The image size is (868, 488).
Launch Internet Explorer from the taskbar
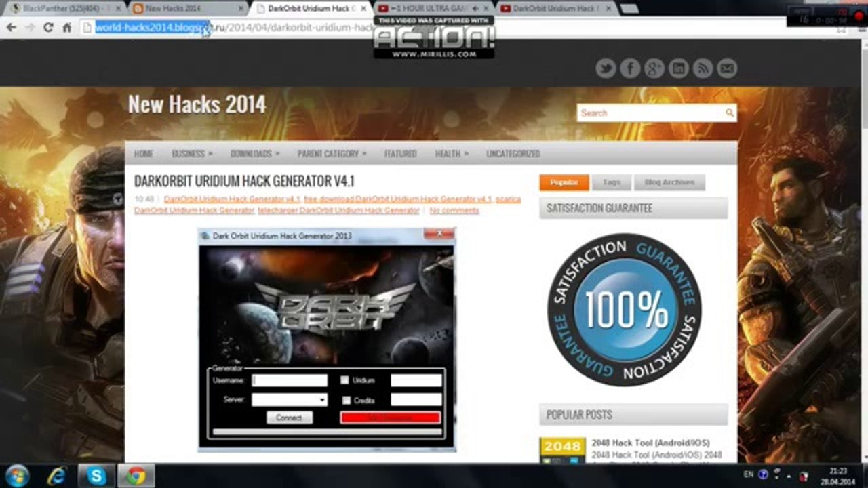coord(56,475)
